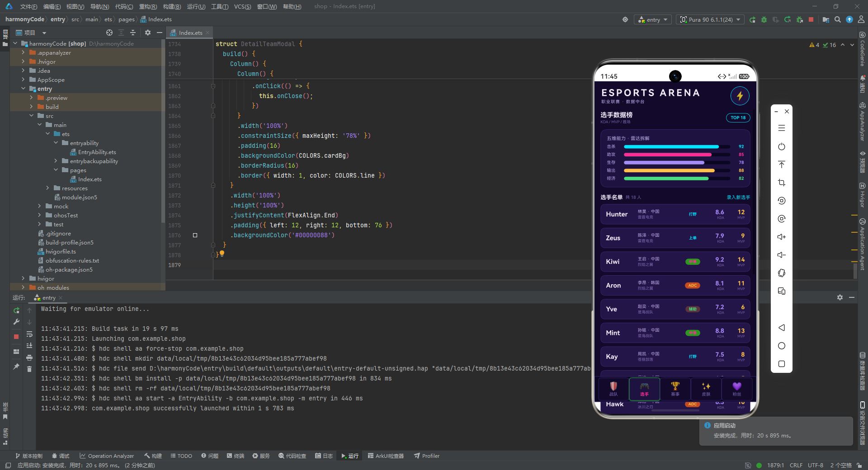
Task: Tap the emulator back triangle button
Action: pyautogui.click(x=782, y=328)
